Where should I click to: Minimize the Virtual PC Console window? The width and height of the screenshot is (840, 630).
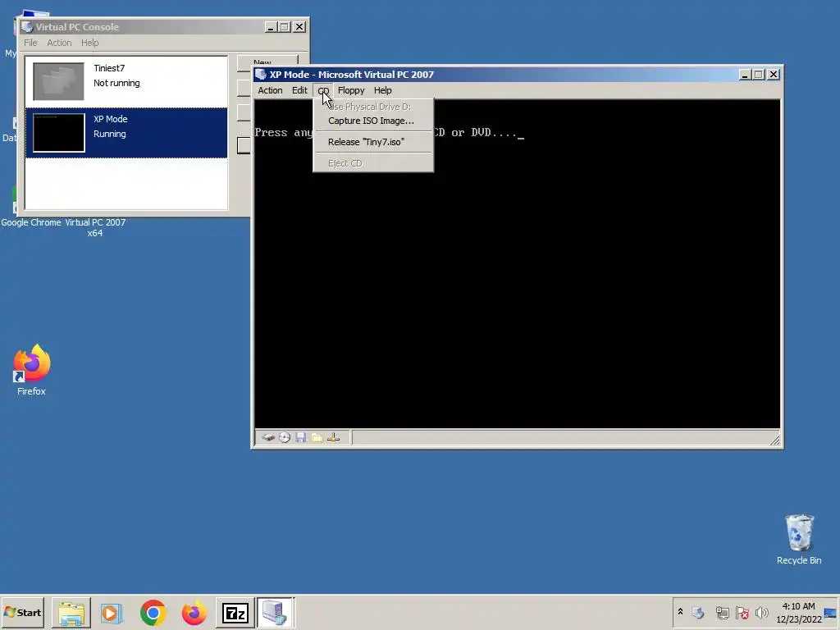[x=271, y=27]
